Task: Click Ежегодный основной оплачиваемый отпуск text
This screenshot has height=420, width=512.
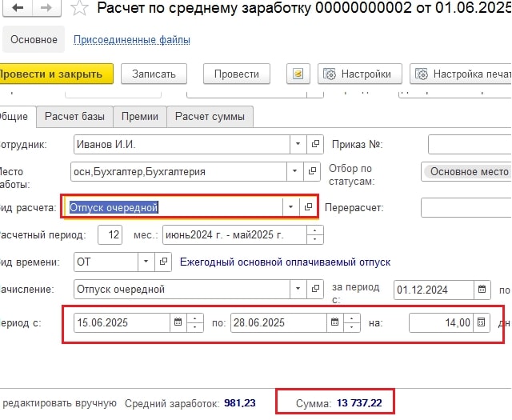Action: (x=285, y=262)
